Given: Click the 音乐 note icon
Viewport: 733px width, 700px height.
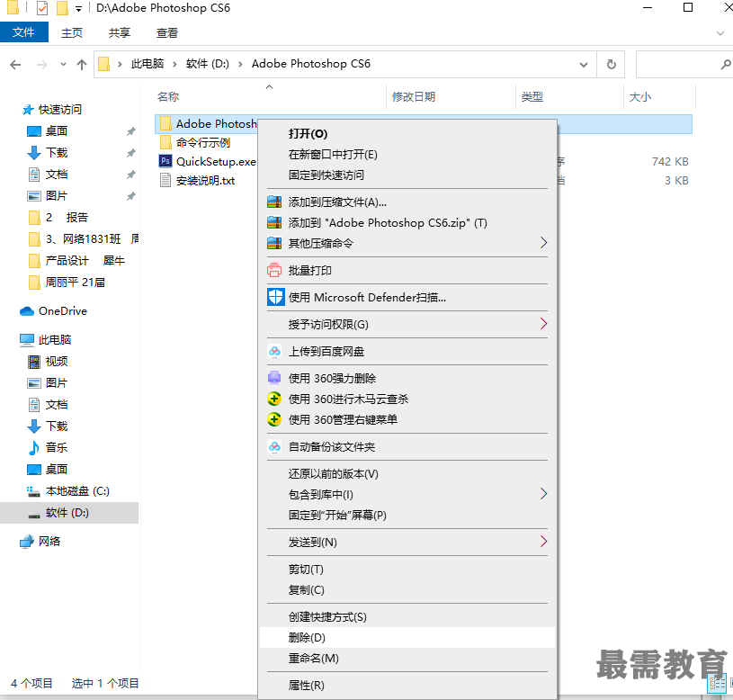Looking at the screenshot, I should pyautogui.click(x=33, y=447).
